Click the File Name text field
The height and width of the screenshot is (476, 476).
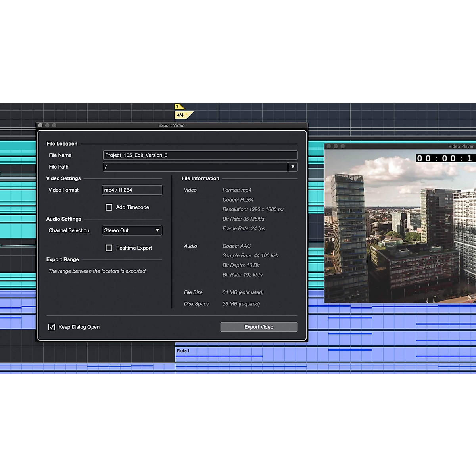click(200, 155)
